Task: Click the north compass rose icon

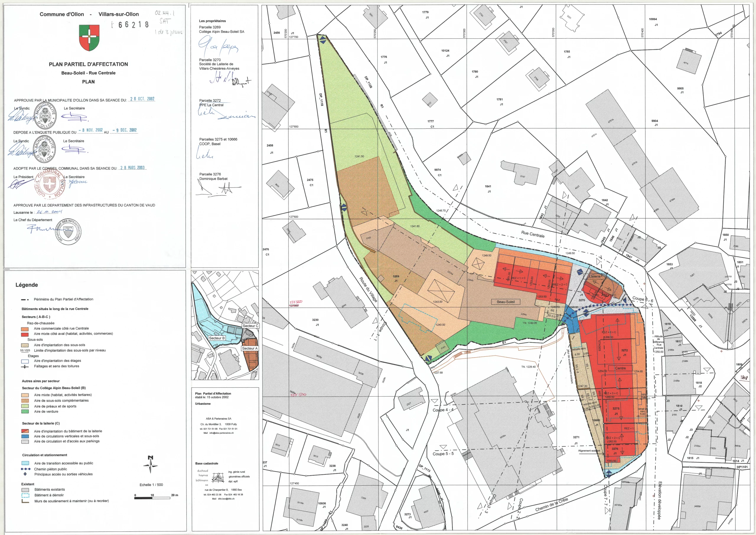Action: 151,465
